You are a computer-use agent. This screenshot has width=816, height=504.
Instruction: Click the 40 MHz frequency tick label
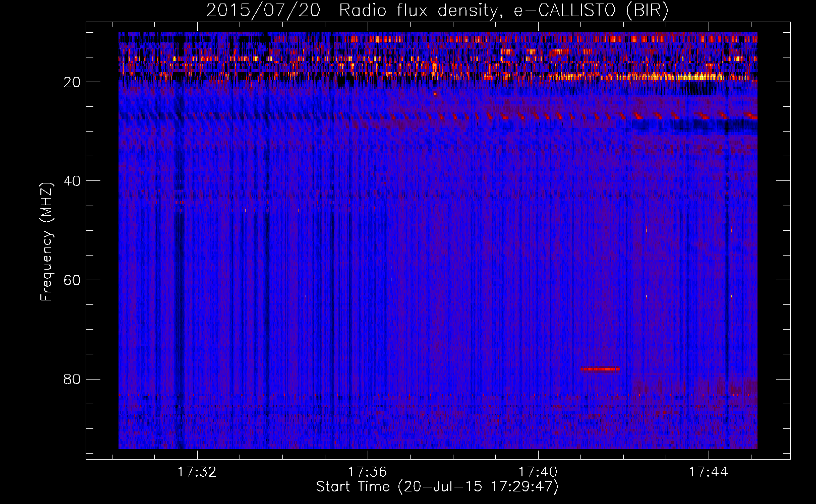coord(72,181)
